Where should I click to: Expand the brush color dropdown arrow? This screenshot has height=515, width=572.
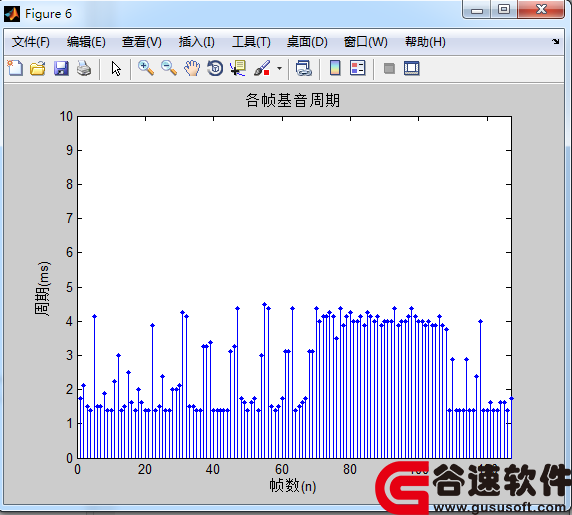point(279,68)
